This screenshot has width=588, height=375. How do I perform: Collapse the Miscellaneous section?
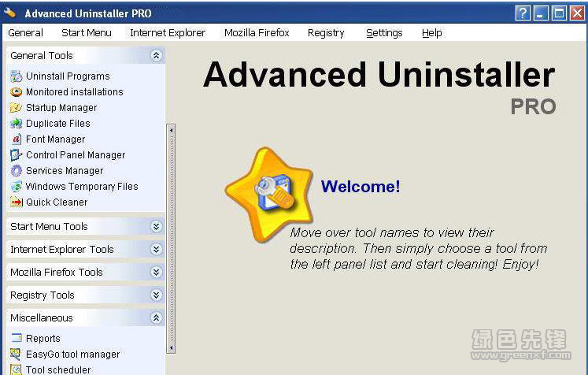tap(156, 318)
